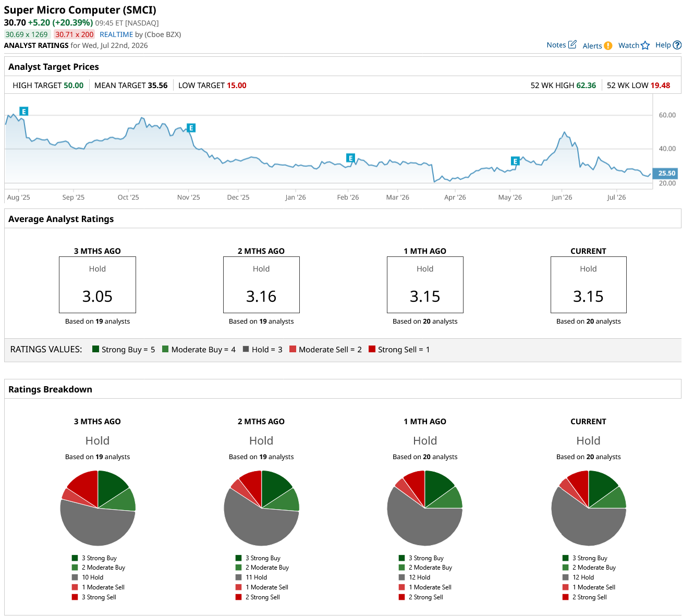Click the Super Micro Computer (SMCI) title
682x616 pixels.
pyautogui.click(x=80, y=10)
